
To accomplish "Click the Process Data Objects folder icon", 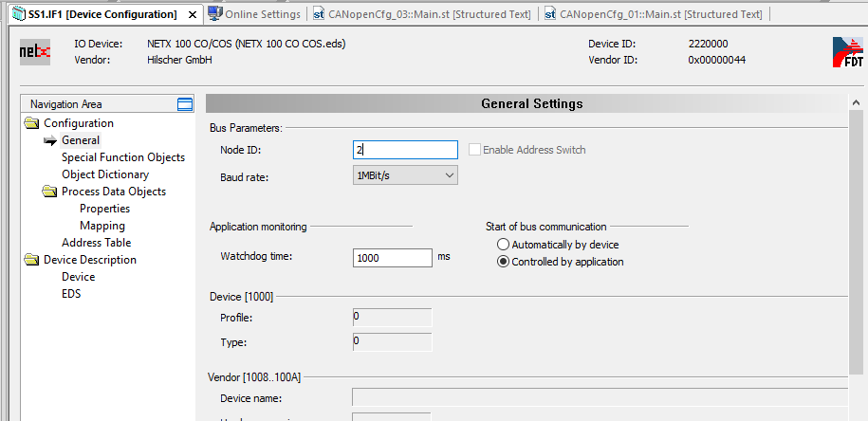I will [50, 192].
